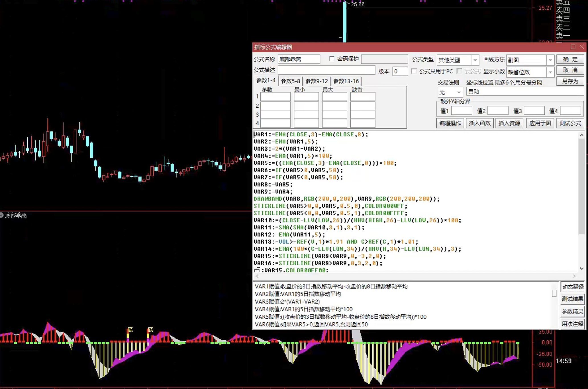Screen dimensions: 588x389
Task: Click the 值2 input field
Action: [x=498, y=110]
